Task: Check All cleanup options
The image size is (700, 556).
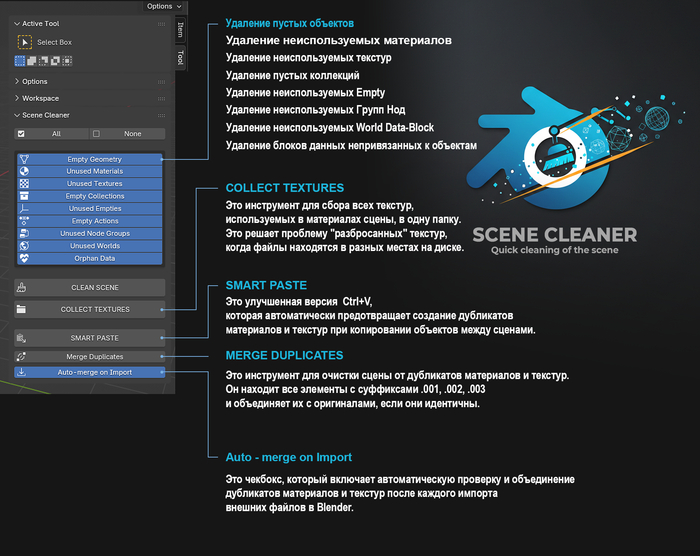Action: click(51, 134)
